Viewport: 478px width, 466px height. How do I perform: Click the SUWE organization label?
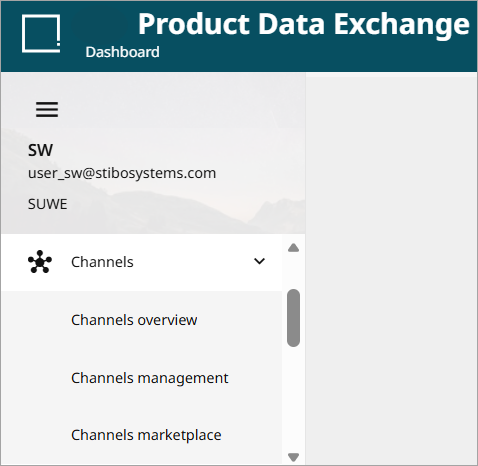pyautogui.click(x=47, y=204)
